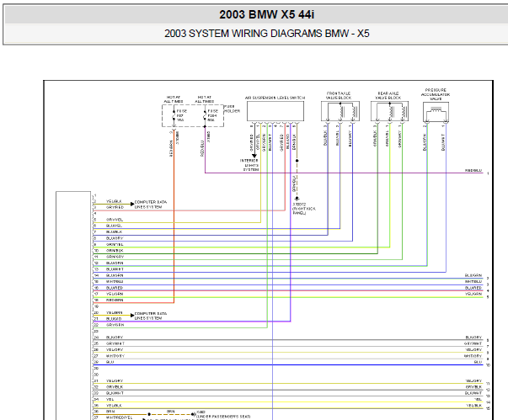This screenshot has height=420, width=508.
Task: Click the Front Axle Valve Block symbol
Action: tap(340, 111)
